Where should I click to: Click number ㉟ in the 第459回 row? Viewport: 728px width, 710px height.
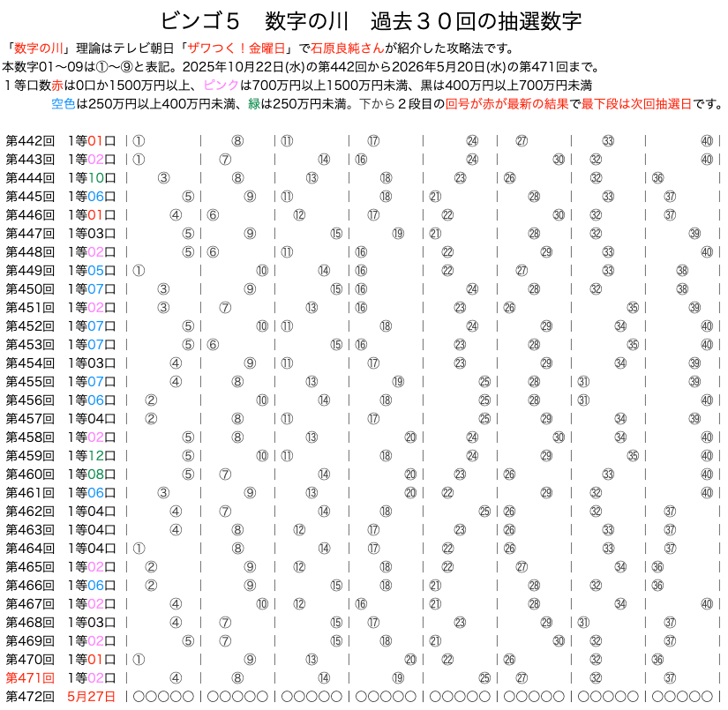click(634, 456)
